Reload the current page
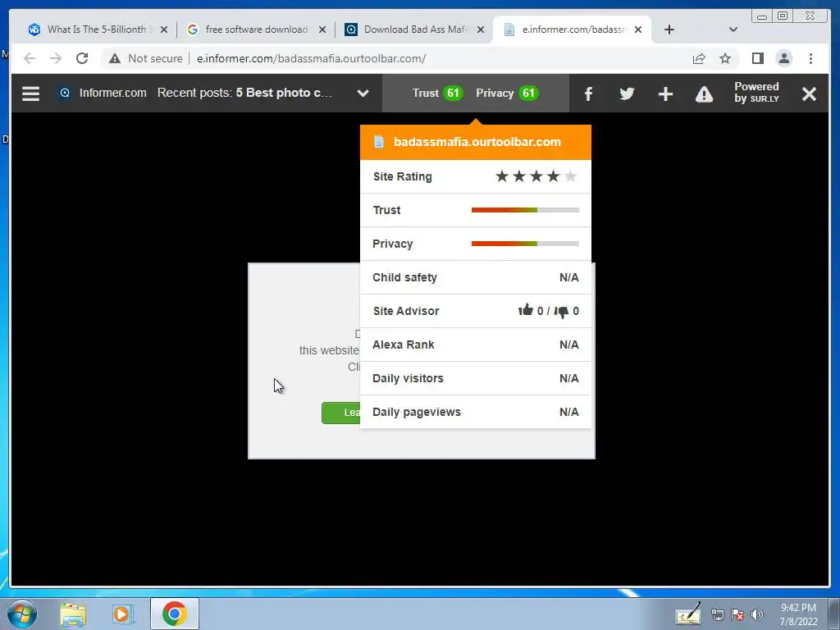Image resolution: width=840 pixels, height=630 pixels. click(82, 58)
